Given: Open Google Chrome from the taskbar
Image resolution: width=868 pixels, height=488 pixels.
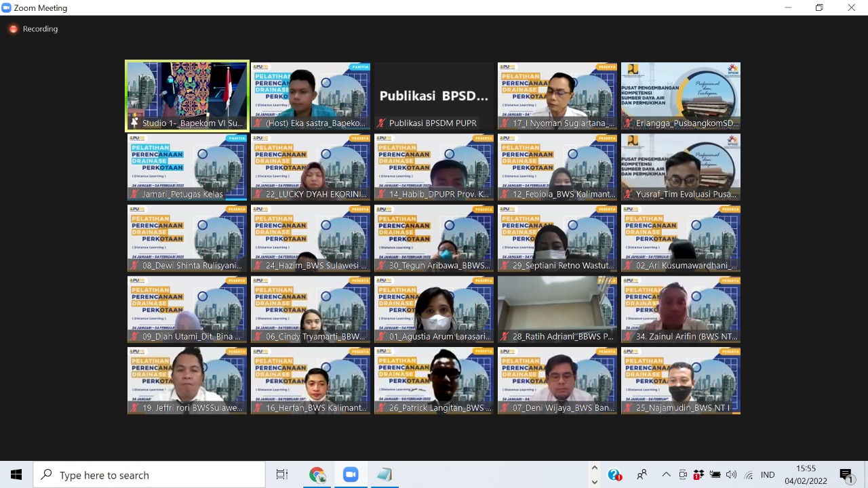Looking at the screenshot, I should [x=317, y=474].
